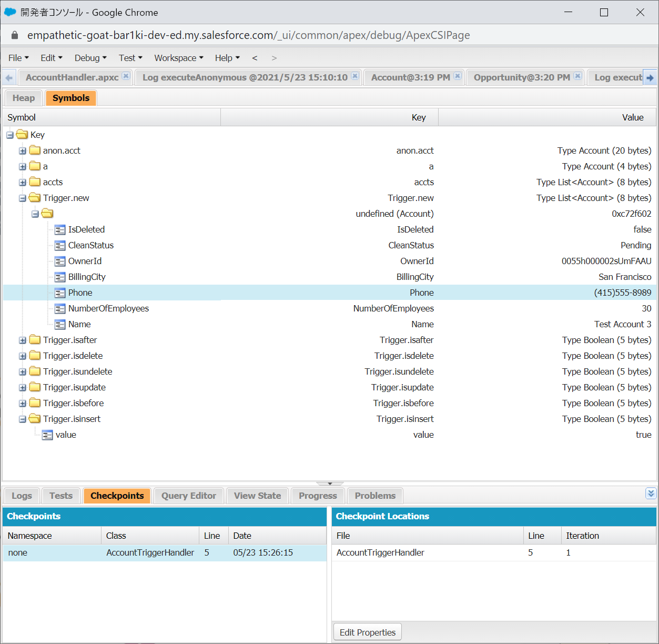This screenshot has width=659, height=644.
Task: Collapse the unnamed Account child node
Action: coord(35,214)
